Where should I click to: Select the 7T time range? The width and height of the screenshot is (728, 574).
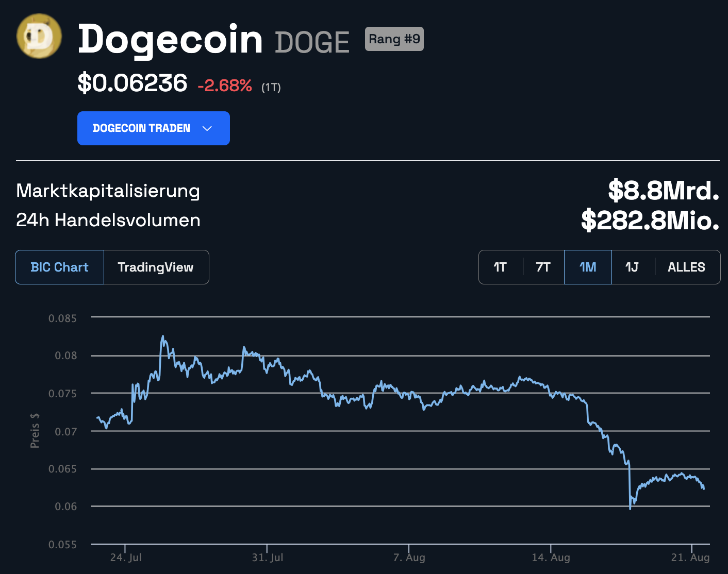tap(543, 267)
